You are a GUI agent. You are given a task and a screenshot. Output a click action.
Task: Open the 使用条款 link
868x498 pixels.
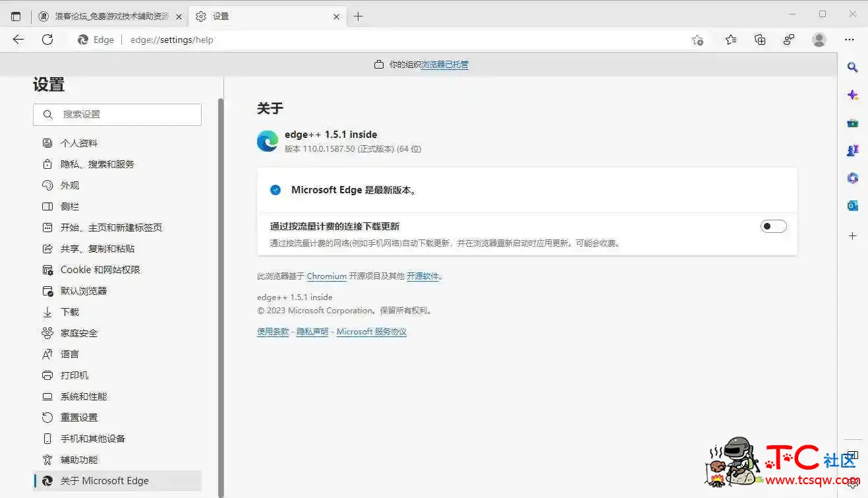[x=273, y=332]
